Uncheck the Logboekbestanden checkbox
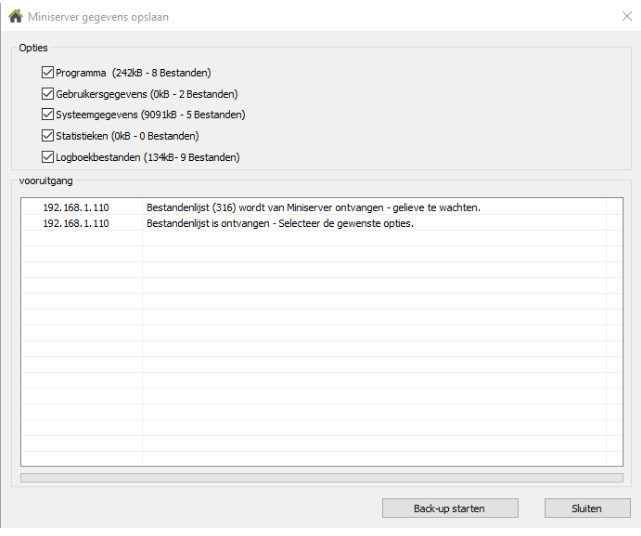Viewport: 641px width, 536px height. tap(48, 156)
